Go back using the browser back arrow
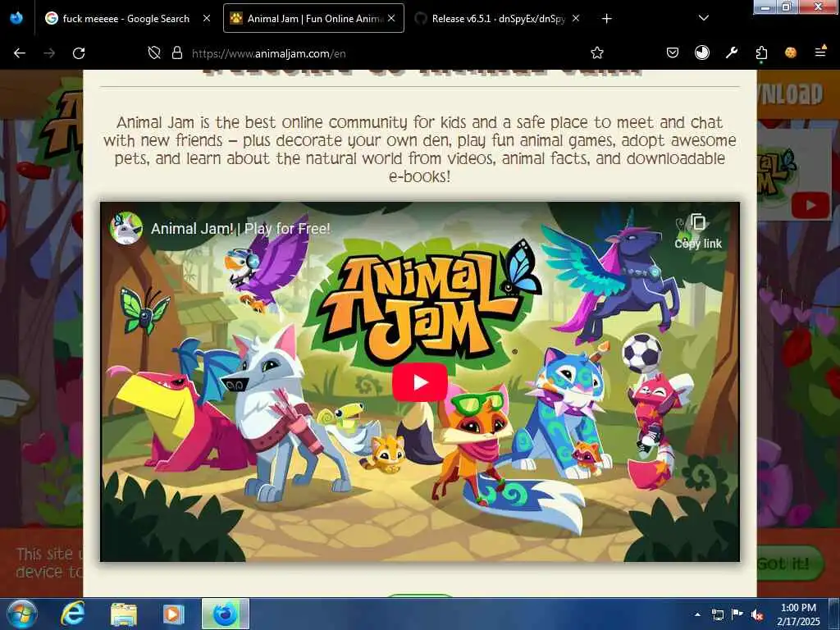This screenshot has height=630, width=840. [20, 53]
